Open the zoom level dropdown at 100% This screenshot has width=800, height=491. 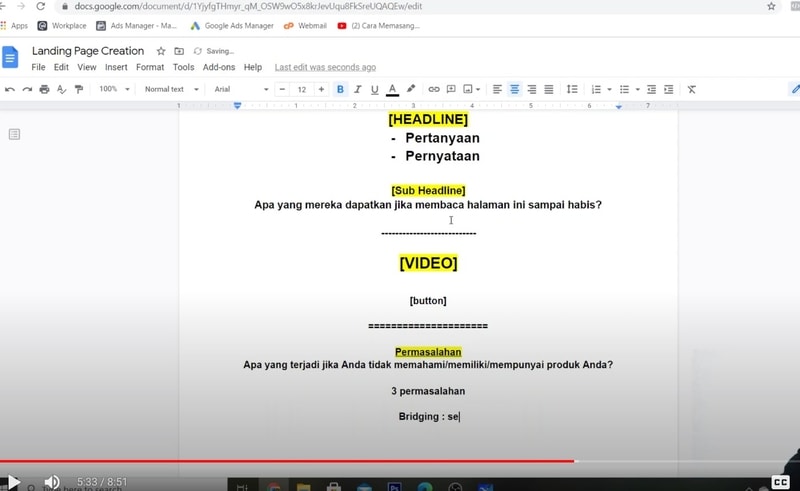coord(113,90)
